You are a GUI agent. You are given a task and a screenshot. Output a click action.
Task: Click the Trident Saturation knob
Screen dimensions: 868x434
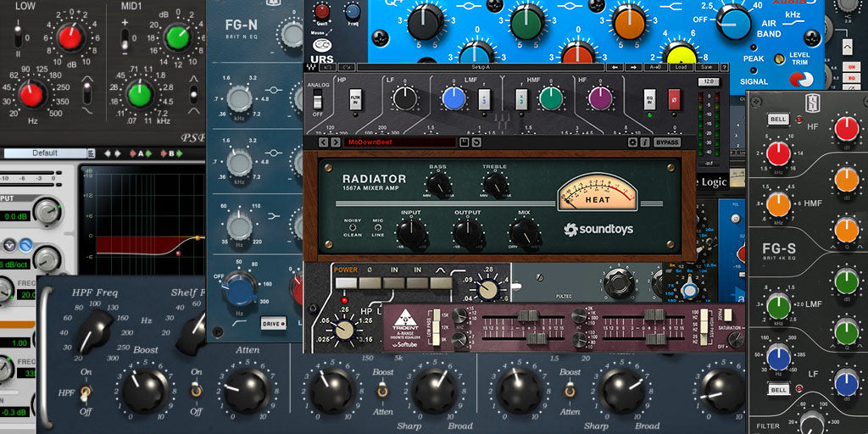point(736,339)
